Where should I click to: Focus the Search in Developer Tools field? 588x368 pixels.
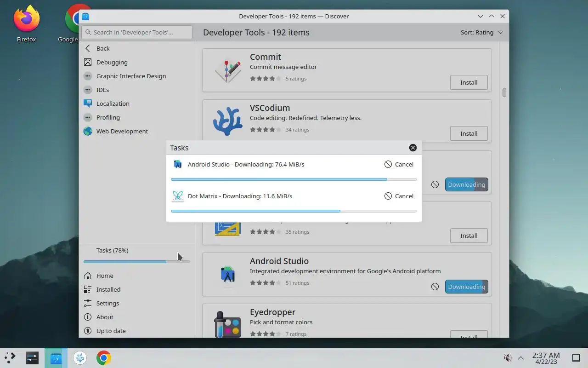(x=137, y=32)
